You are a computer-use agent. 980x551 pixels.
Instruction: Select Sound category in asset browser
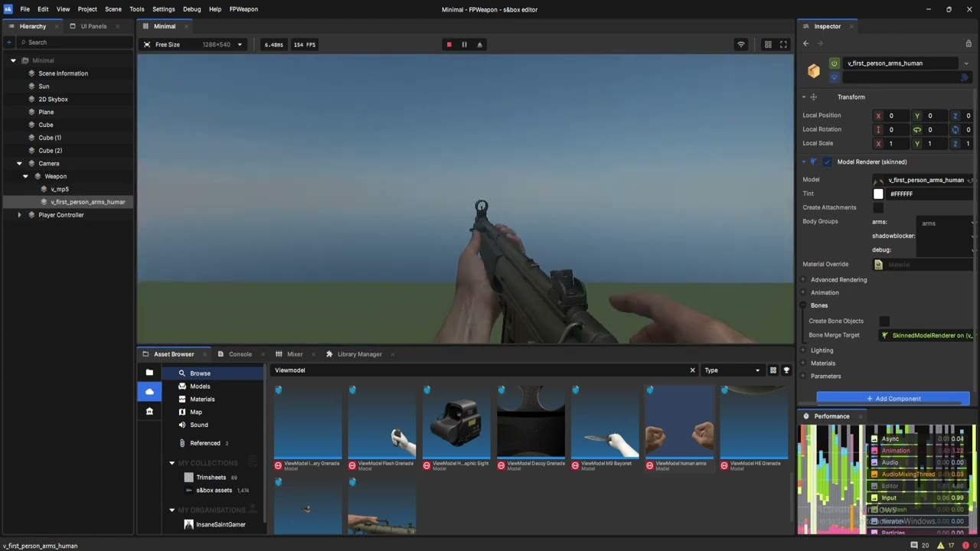pyautogui.click(x=198, y=425)
